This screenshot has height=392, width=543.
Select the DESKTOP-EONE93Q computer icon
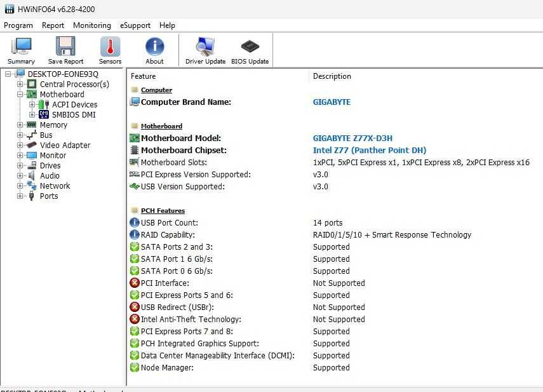coord(20,74)
